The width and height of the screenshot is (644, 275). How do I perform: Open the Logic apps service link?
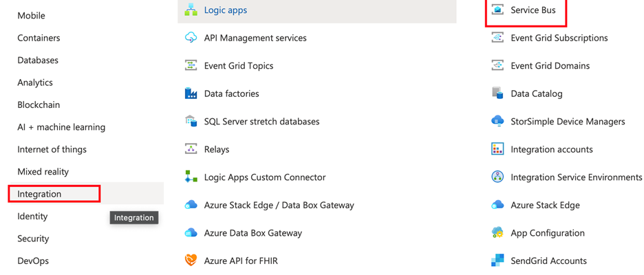click(x=226, y=10)
